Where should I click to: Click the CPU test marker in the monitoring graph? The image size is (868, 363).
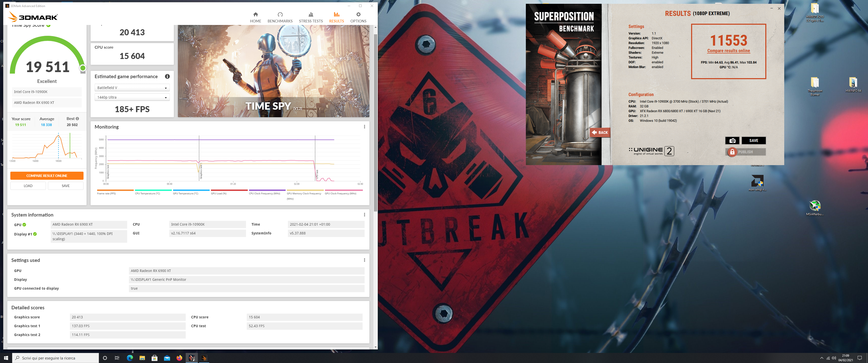(317, 174)
